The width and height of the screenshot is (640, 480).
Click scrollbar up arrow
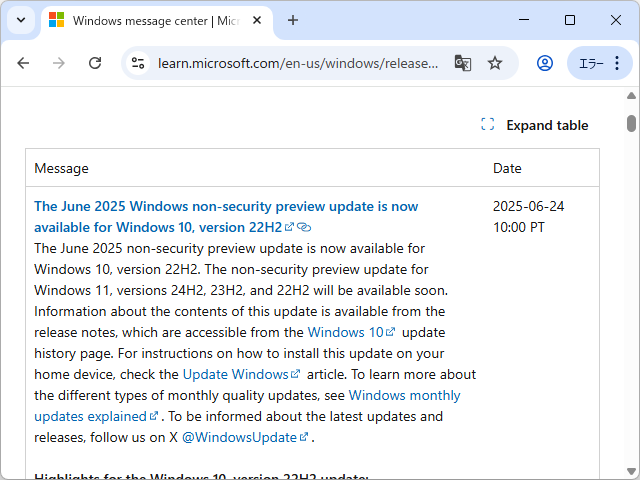(631, 96)
